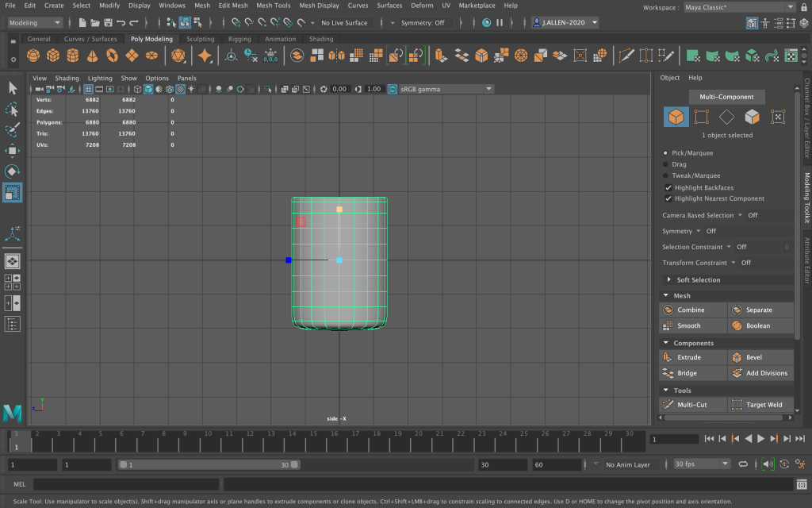Click the polygon cylinder shelf icon
The height and width of the screenshot is (508, 812).
pos(72,56)
